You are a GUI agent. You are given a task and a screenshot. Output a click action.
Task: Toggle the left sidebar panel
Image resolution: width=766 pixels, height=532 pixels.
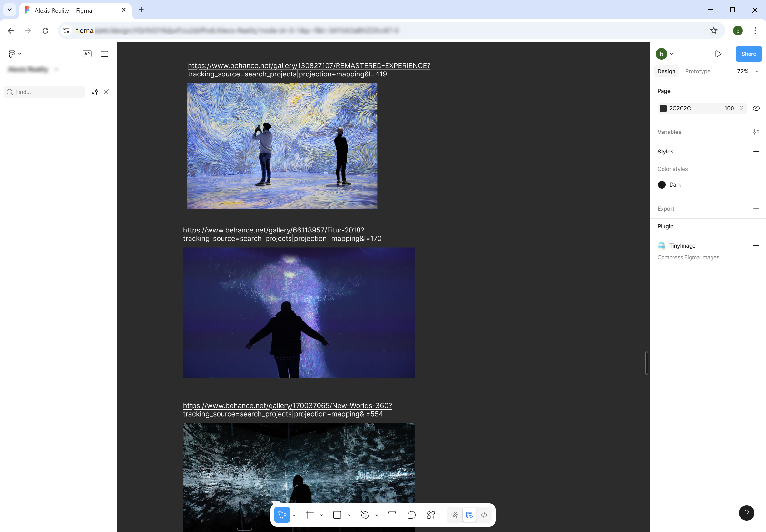104,54
